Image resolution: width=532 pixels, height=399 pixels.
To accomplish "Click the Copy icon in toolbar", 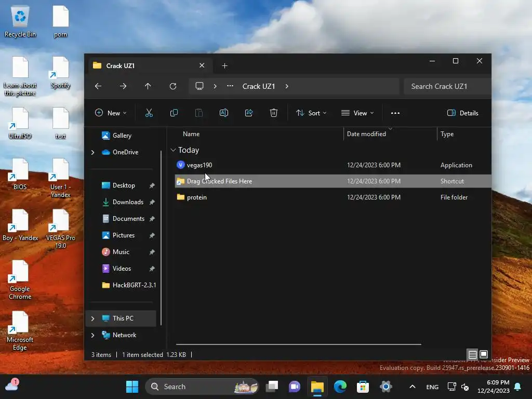I will click(174, 113).
